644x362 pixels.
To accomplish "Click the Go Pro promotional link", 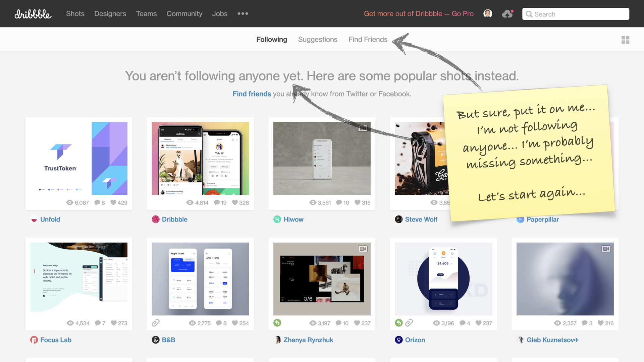I will pos(419,14).
